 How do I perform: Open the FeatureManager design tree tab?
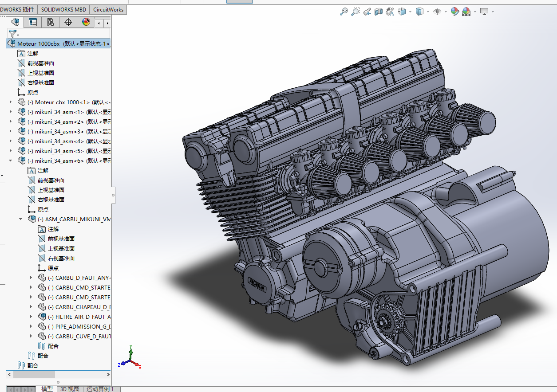point(16,22)
